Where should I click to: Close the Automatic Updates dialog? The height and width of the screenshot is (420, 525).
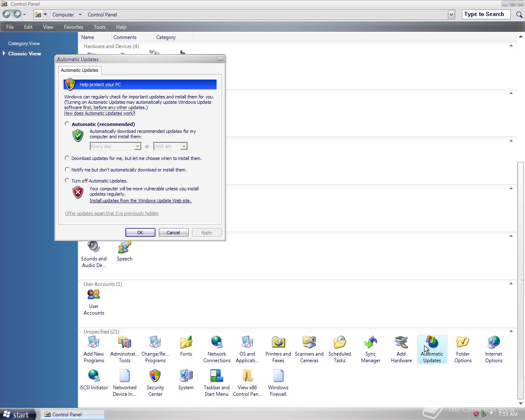pos(220,59)
